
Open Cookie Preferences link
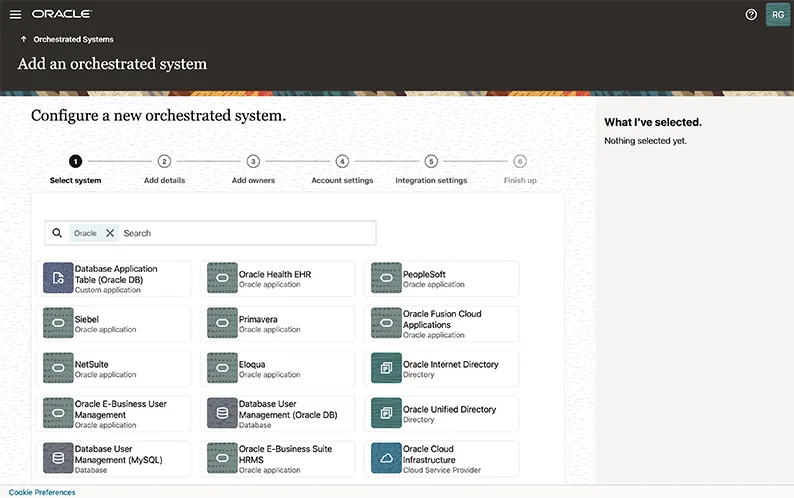click(x=42, y=492)
